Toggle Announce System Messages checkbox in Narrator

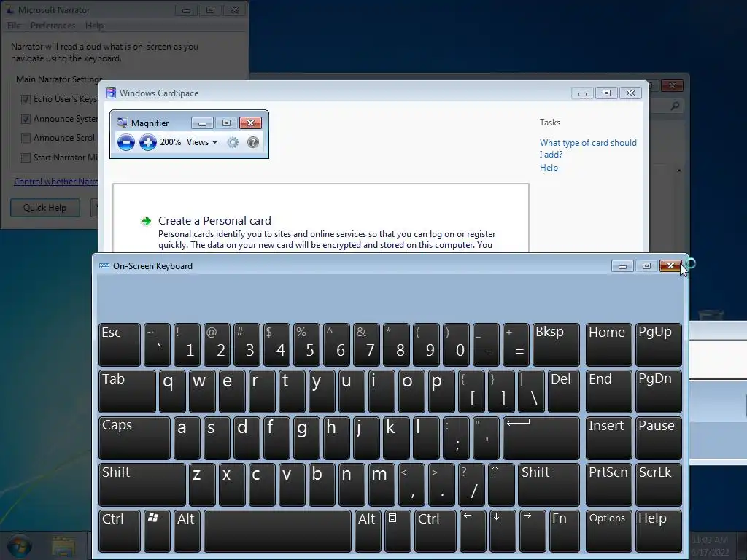pyautogui.click(x=26, y=119)
